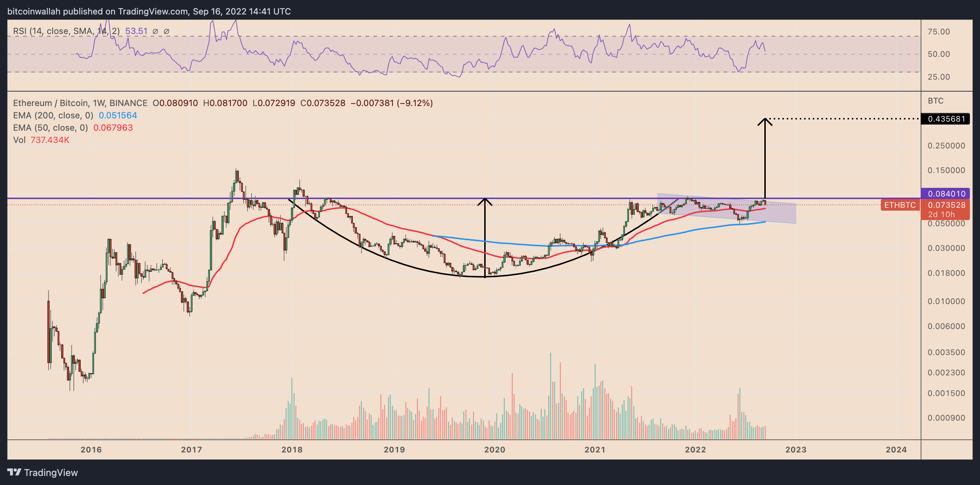Image resolution: width=980 pixels, height=485 pixels.
Task: Select the Vol indicator legend
Action: click(x=19, y=140)
